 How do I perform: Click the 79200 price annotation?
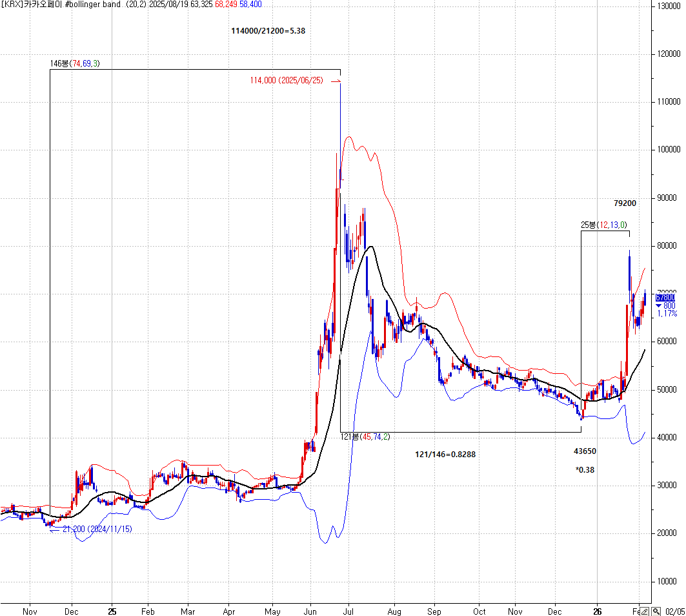click(625, 203)
